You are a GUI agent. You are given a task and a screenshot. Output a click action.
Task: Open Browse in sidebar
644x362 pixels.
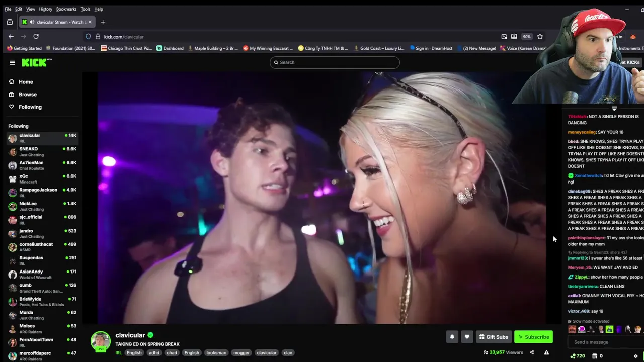23,95
